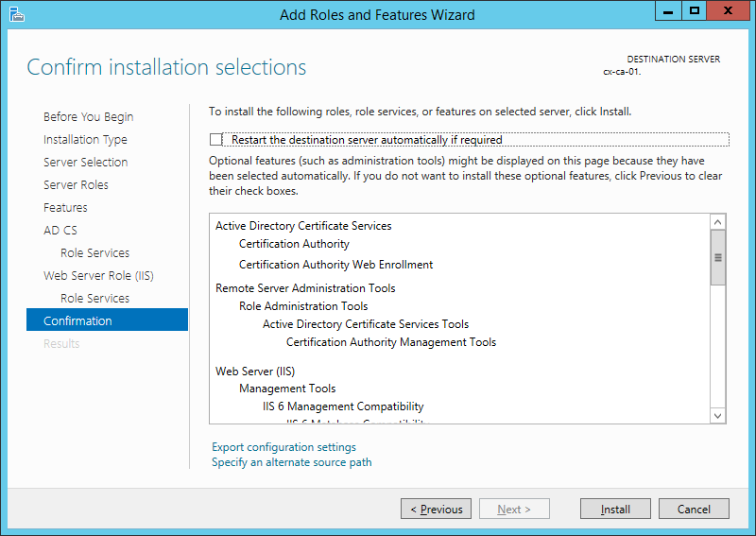
Task: Select AD CS in wizard navigation
Action: (60, 231)
